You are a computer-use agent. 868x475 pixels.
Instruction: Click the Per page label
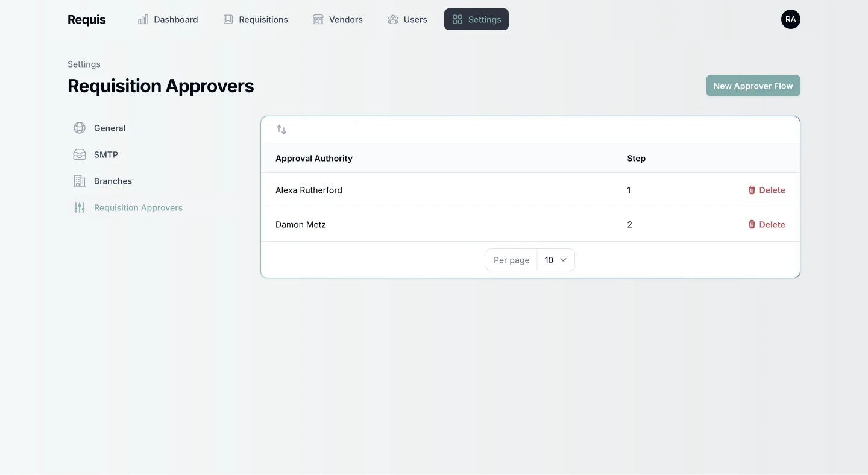pos(512,260)
